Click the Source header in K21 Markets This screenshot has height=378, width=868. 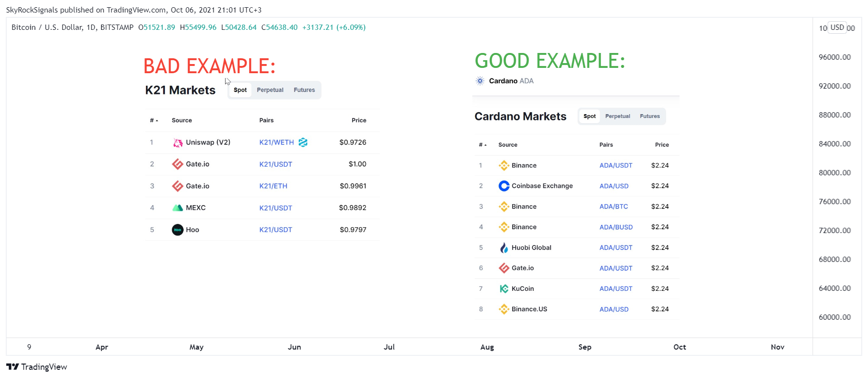[182, 120]
